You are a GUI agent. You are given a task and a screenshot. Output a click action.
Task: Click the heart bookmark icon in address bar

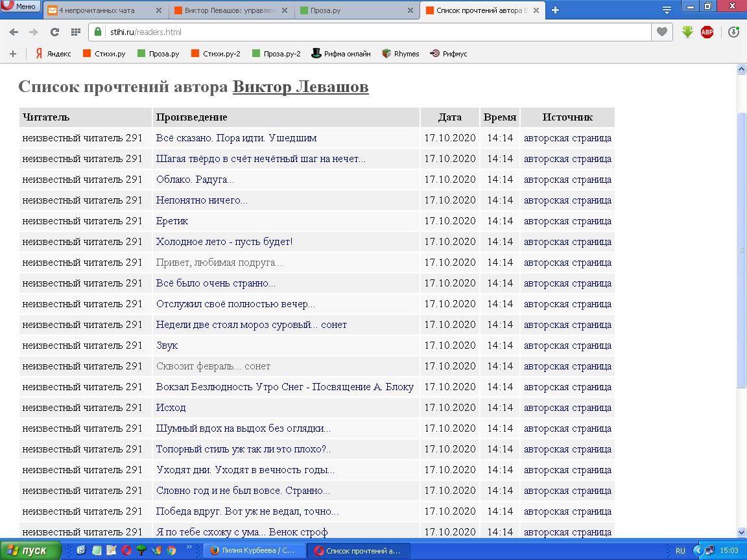click(661, 32)
